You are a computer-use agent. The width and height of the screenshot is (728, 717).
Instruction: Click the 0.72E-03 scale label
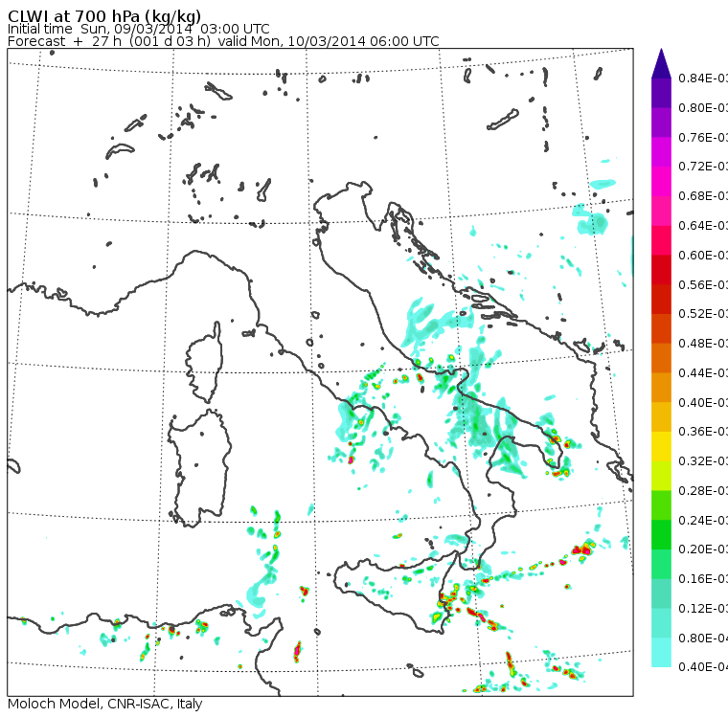pos(703,167)
